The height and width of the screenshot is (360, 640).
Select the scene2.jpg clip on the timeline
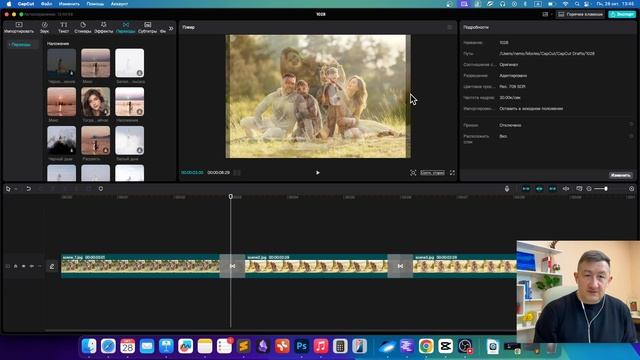pos(316,266)
